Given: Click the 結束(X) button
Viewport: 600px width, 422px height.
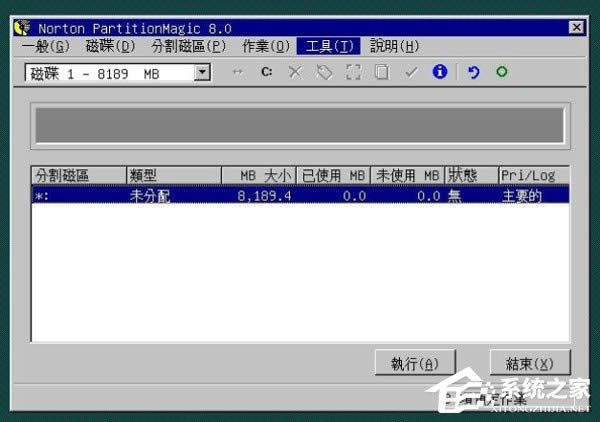Looking at the screenshot, I should [529, 363].
